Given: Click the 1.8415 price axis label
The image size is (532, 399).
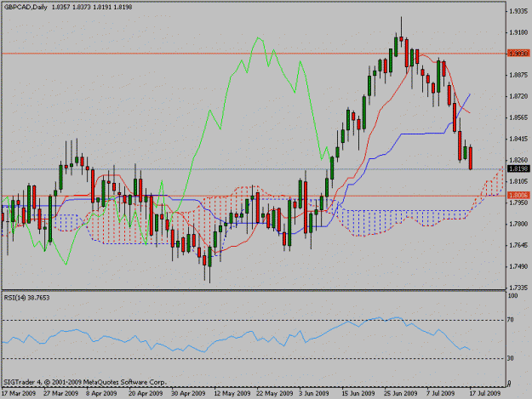Looking at the screenshot, I should click(x=518, y=139).
